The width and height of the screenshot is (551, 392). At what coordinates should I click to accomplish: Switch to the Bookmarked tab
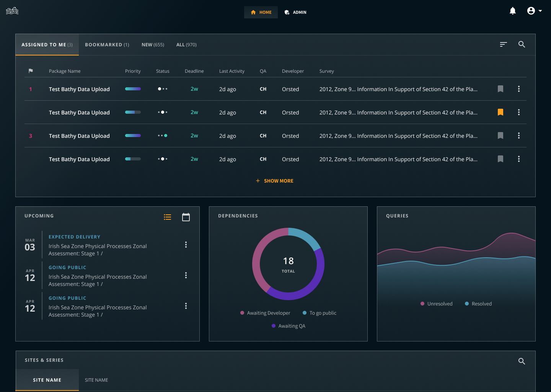point(107,45)
